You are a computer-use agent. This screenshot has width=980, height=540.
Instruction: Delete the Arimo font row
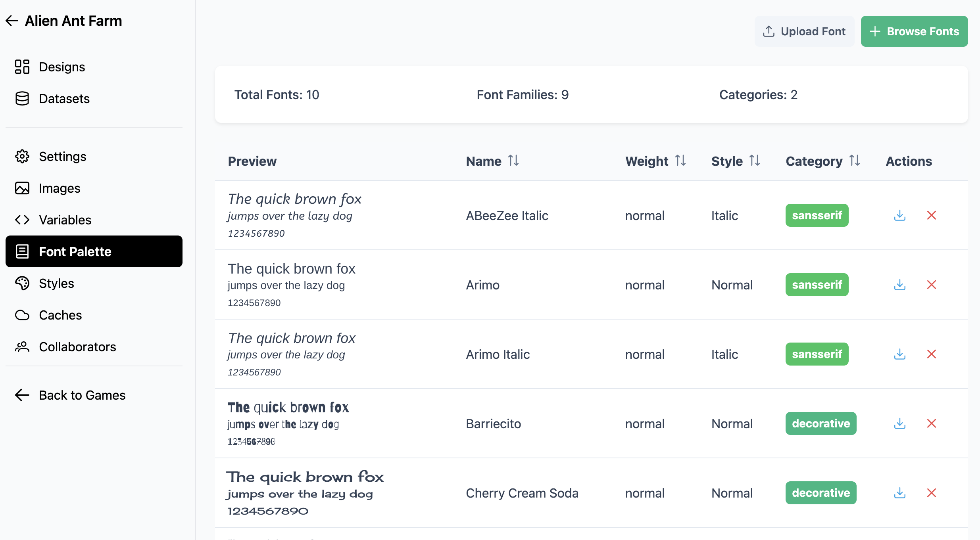point(931,285)
